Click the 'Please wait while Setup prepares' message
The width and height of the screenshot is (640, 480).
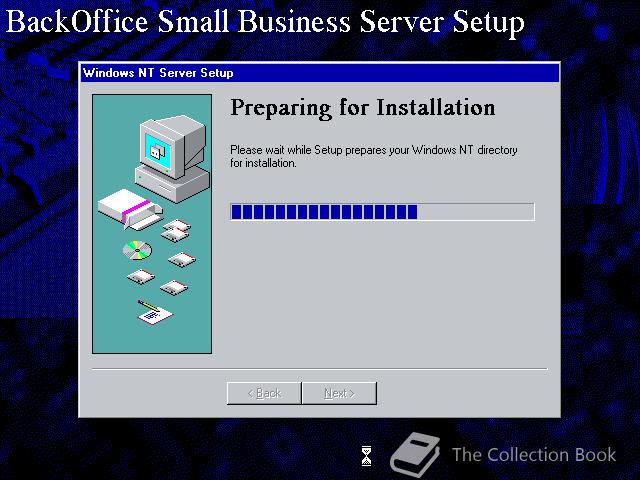tap(373, 156)
